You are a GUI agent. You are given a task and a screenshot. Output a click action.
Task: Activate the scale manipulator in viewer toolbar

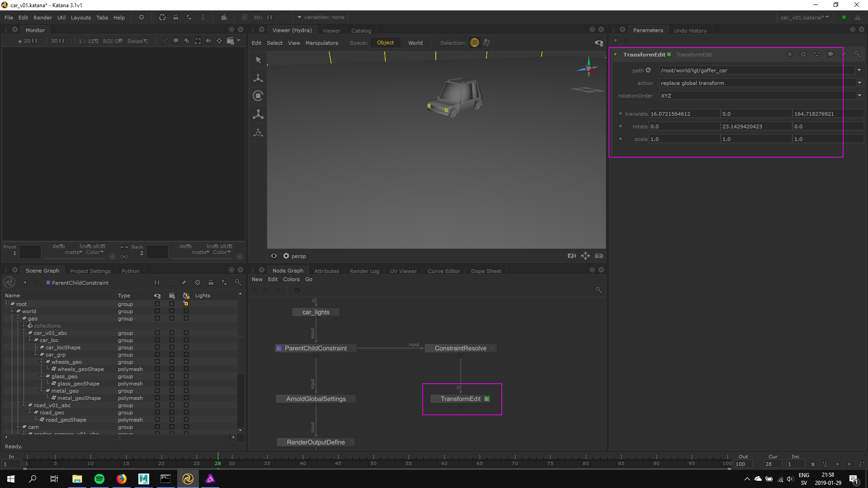pyautogui.click(x=258, y=114)
